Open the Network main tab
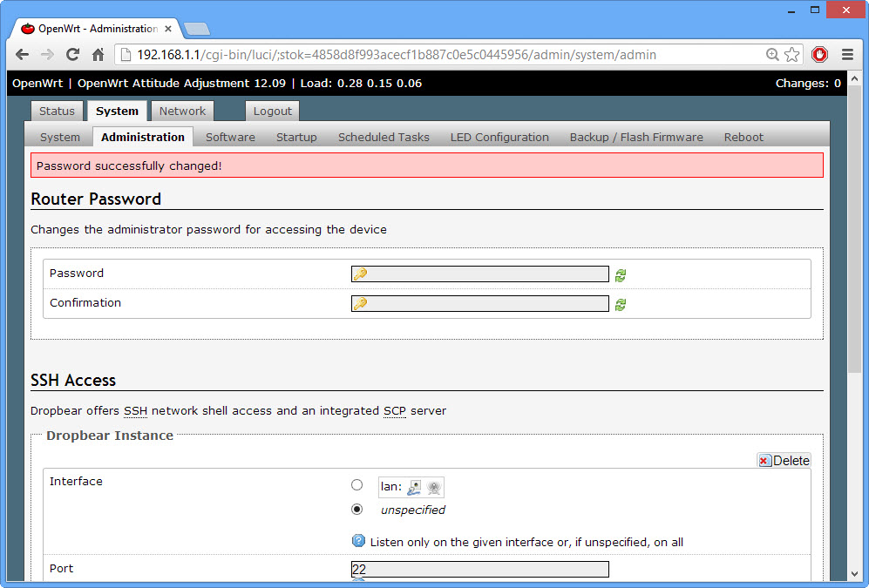 [182, 111]
